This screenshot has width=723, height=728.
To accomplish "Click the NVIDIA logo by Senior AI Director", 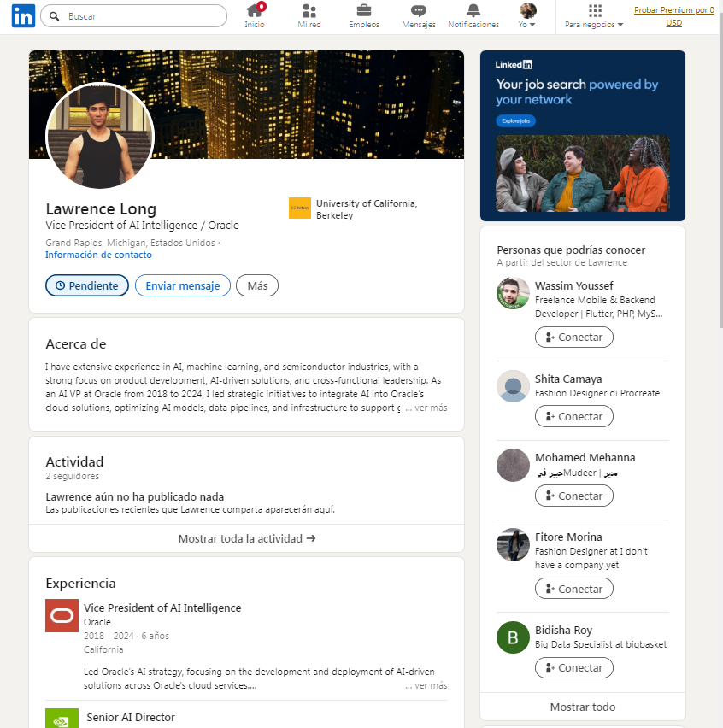I will (62, 719).
